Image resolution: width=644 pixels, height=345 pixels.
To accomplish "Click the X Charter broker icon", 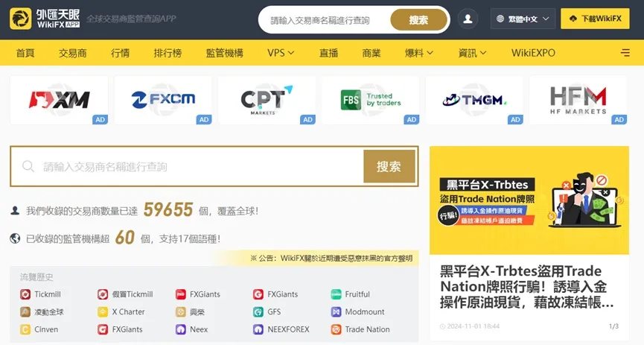I will pos(103,311).
